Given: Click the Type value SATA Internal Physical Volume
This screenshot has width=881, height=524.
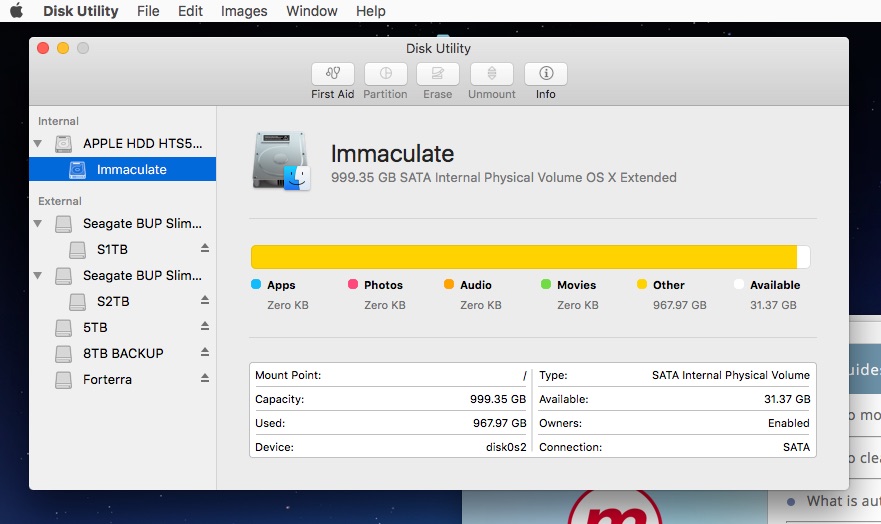Looking at the screenshot, I should coord(730,375).
